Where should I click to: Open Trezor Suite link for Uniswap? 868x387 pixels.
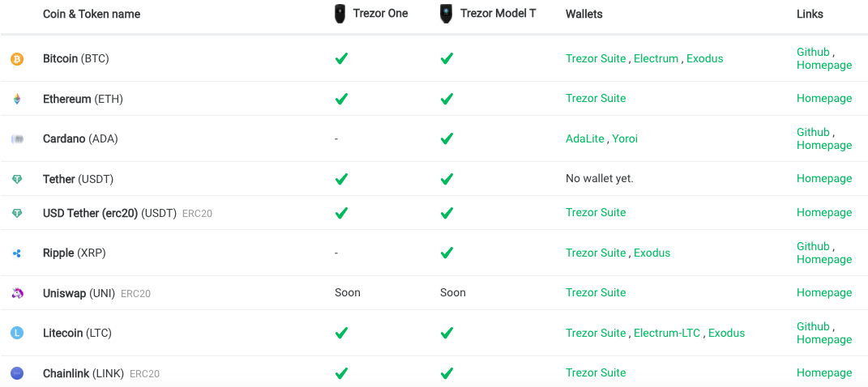(x=596, y=292)
